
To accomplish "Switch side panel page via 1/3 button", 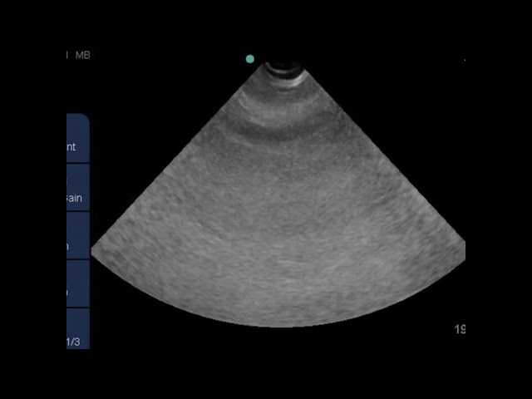I will pos(78,329).
